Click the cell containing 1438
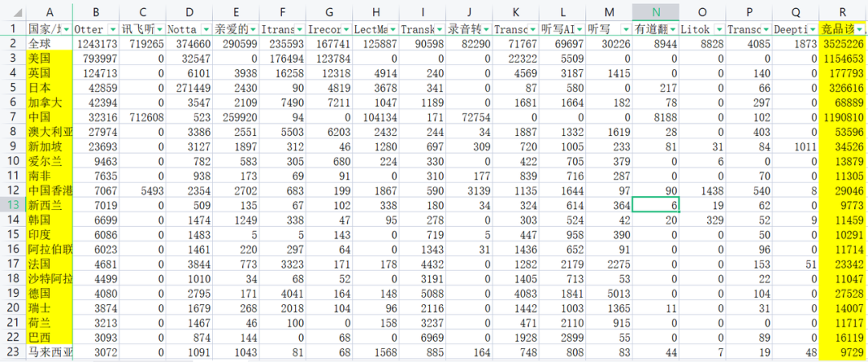This screenshot has width=868, height=362. click(x=702, y=190)
